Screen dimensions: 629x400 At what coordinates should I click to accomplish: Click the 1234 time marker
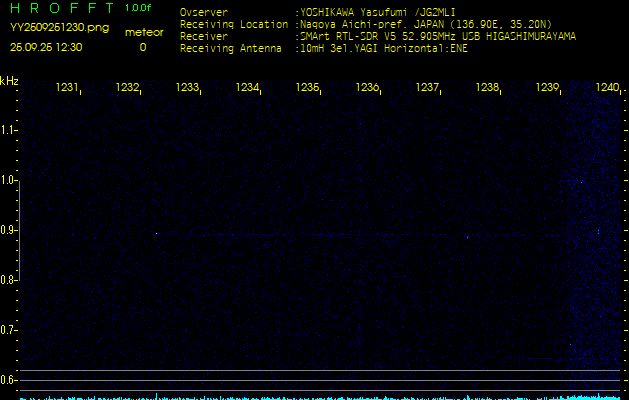247,87
